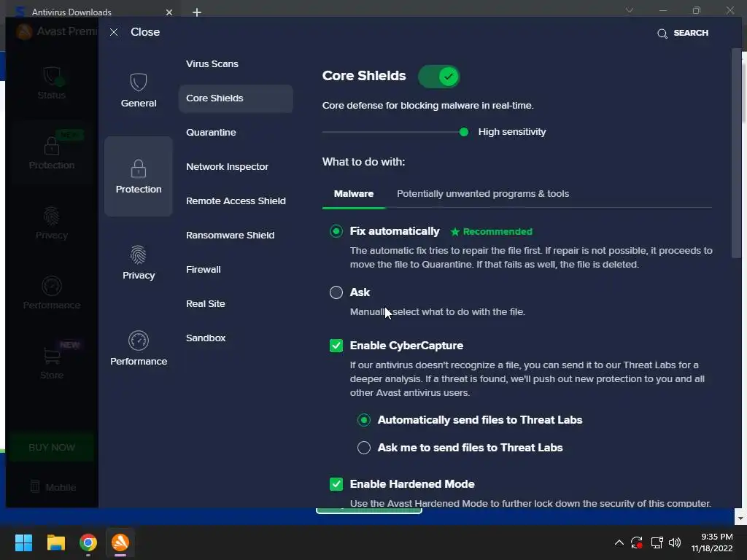Select Ask me to send files option

coord(364,448)
